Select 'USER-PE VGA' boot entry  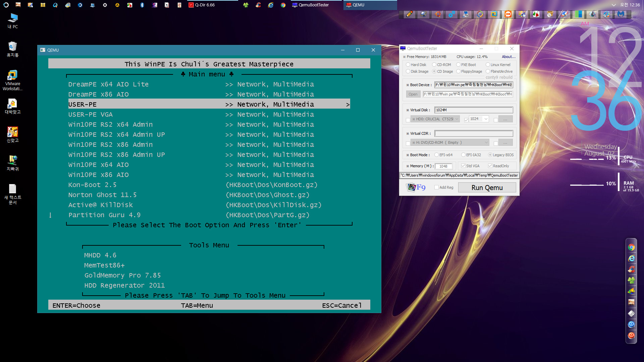(x=91, y=114)
